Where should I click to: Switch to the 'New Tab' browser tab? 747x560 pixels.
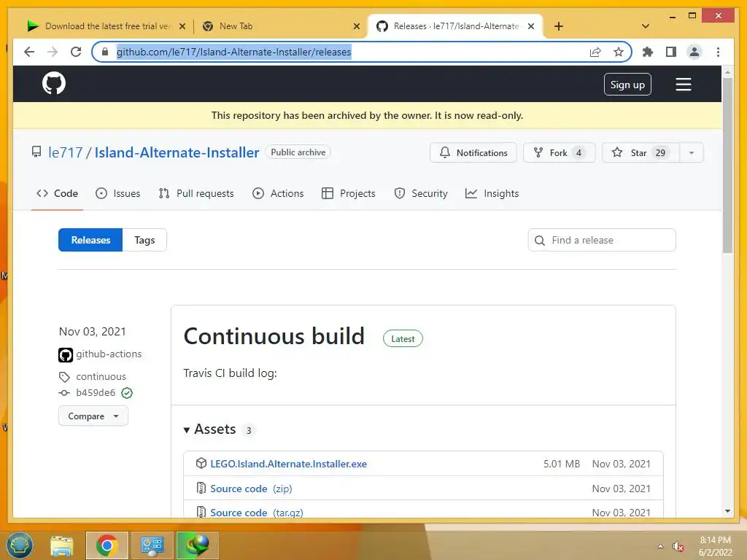coord(279,26)
